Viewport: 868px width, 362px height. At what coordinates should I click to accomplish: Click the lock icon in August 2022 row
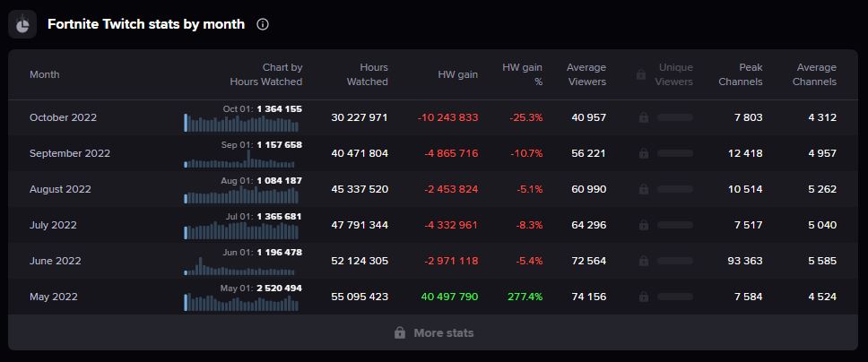[x=644, y=189]
